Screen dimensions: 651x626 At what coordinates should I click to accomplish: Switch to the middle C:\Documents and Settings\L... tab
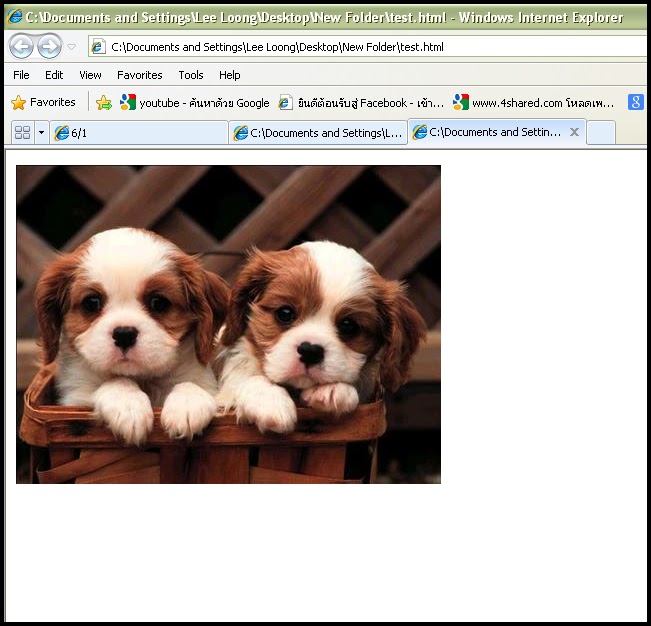(x=318, y=133)
